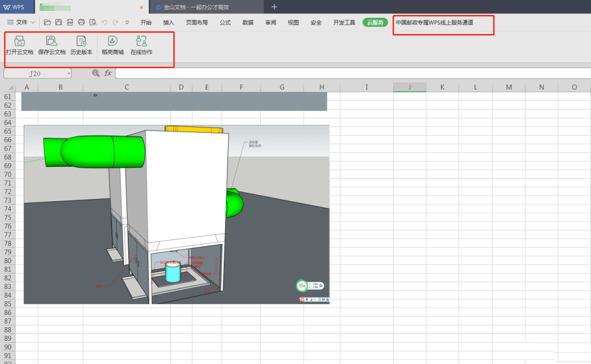Expand the Name Box dropdown showing J20
This screenshot has height=364, width=591.
click(x=69, y=74)
